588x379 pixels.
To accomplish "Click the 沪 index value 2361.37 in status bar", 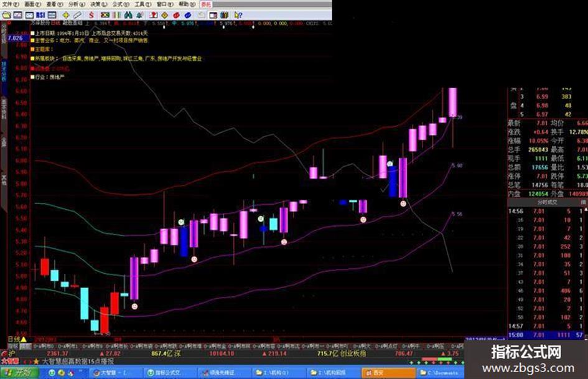I will [x=57, y=353].
